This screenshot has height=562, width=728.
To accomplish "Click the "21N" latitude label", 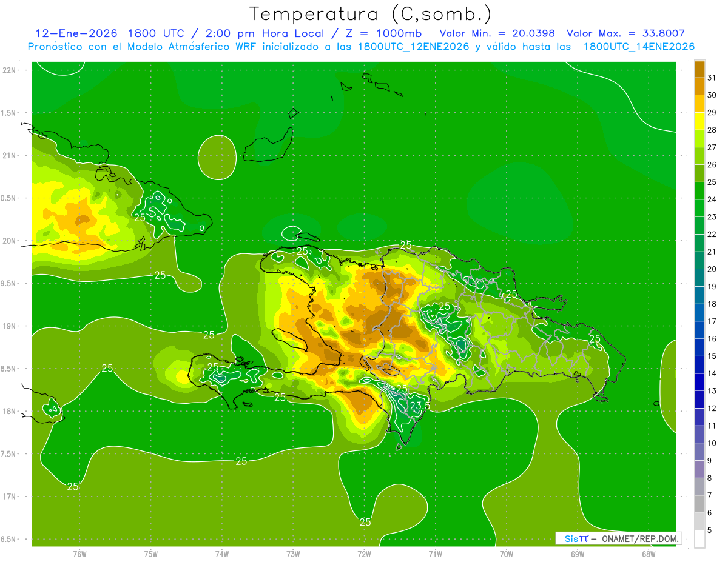I will [x=9, y=155].
